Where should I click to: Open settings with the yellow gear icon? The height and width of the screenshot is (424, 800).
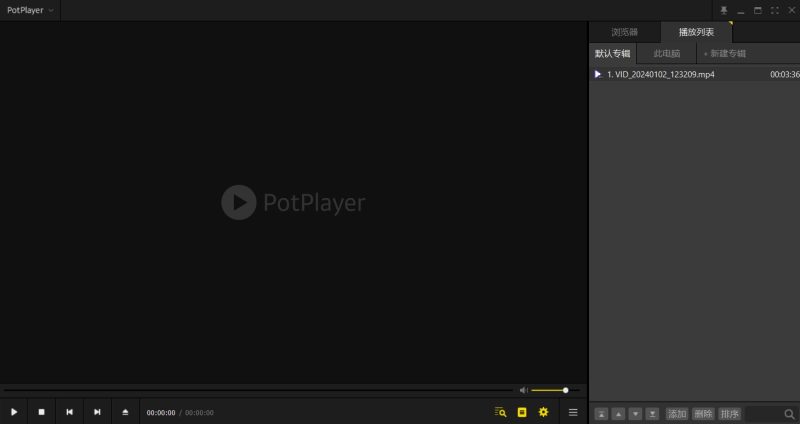tap(543, 412)
